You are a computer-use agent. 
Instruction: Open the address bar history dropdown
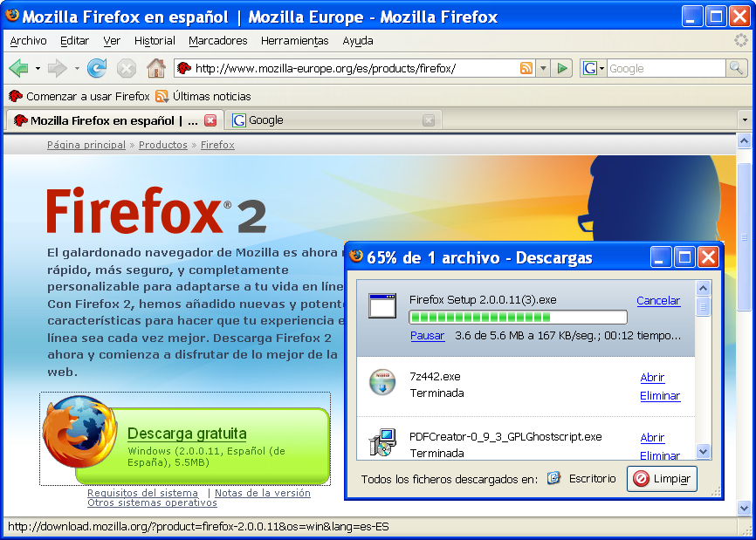point(543,68)
